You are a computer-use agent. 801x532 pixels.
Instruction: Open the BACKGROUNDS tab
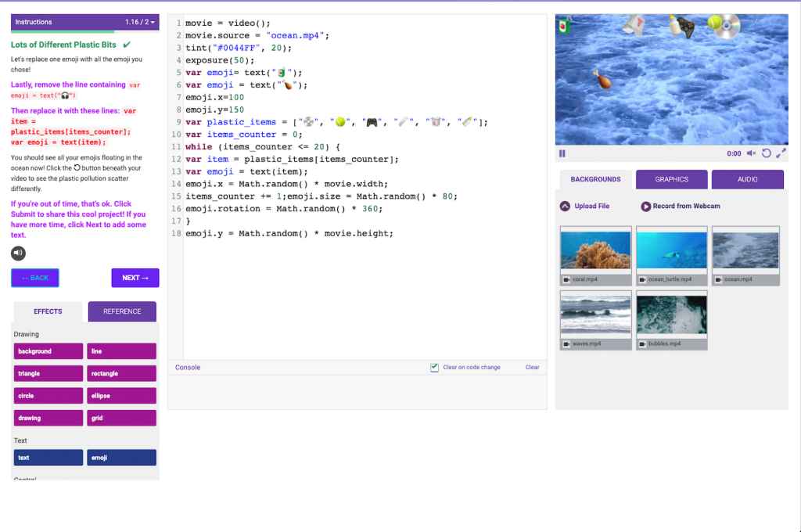595,179
